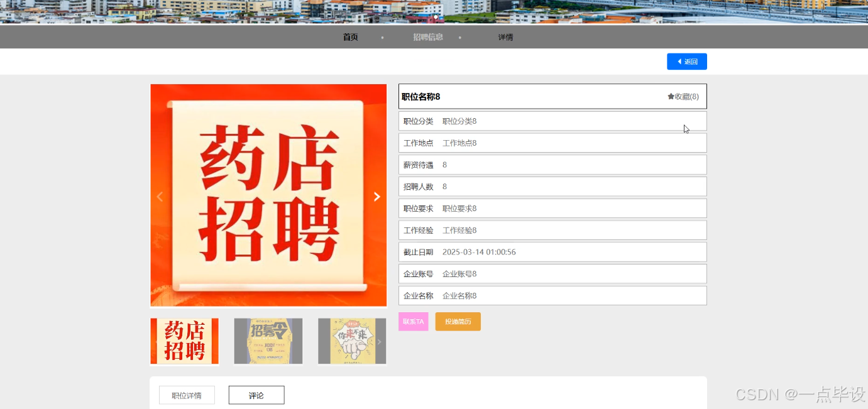The width and height of the screenshot is (868, 409).
Task: Select the 招募令 thumbnail
Action: tap(268, 341)
